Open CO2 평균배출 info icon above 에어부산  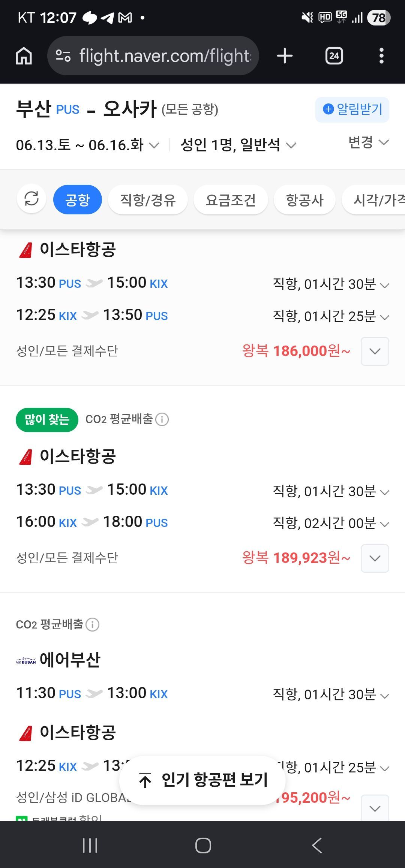coord(93,624)
